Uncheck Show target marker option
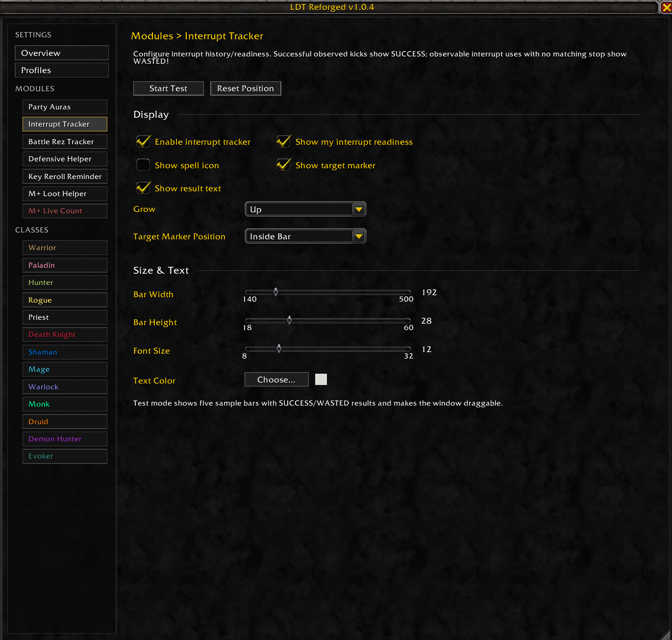Viewport: 672px width, 640px height. point(284,165)
